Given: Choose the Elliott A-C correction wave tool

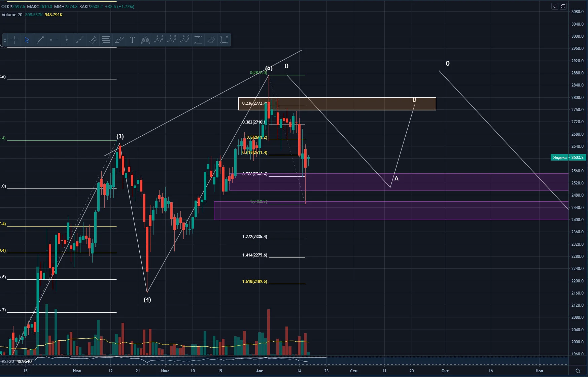Looking at the screenshot, I should pyautogui.click(x=185, y=40).
